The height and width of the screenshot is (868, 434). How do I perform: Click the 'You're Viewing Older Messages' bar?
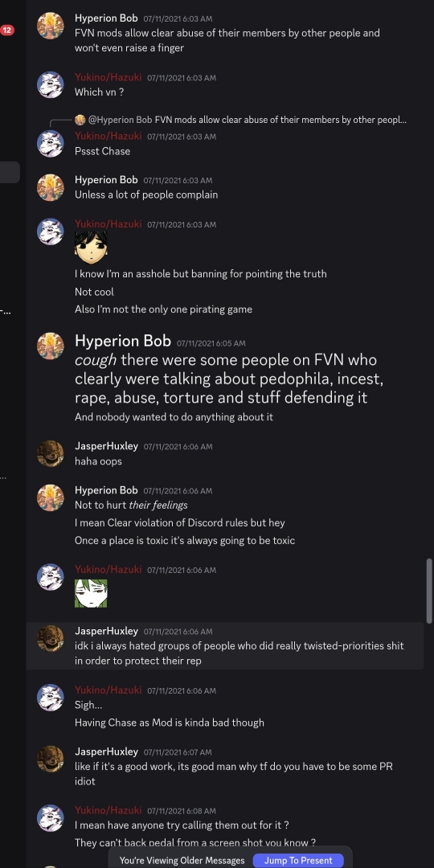[182, 860]
